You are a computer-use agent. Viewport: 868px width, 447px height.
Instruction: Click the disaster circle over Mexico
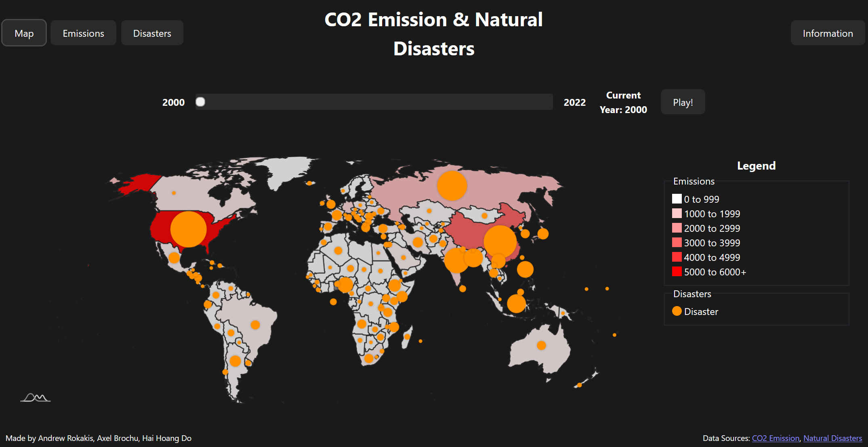[174, 258]
